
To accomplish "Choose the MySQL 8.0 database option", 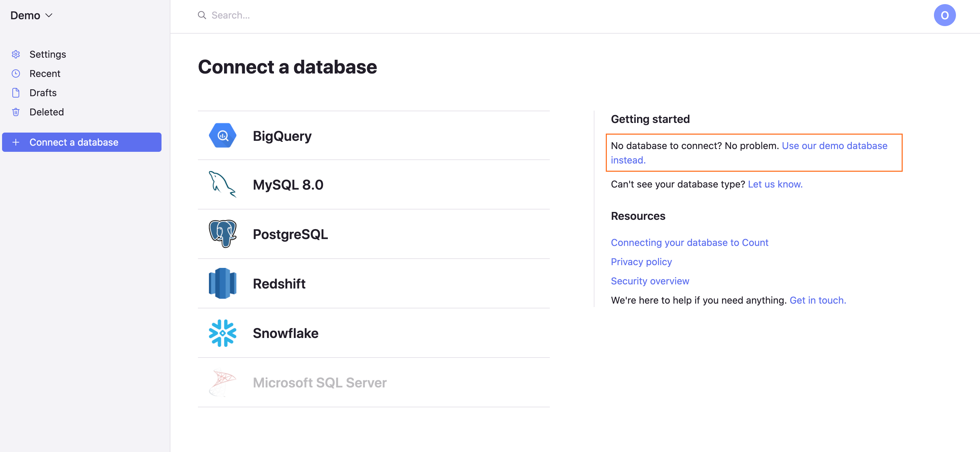I will click(x=374, y=185).
